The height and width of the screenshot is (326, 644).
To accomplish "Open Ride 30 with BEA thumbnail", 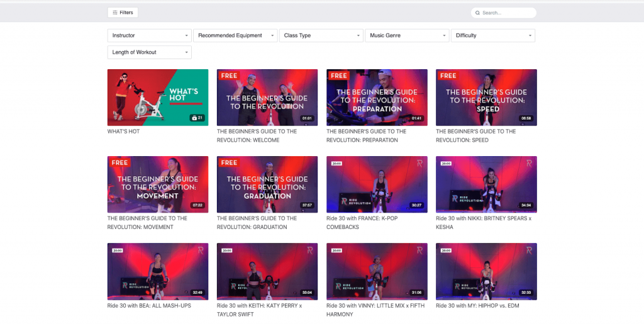I will pyautogui.click(x=158, y=271).
